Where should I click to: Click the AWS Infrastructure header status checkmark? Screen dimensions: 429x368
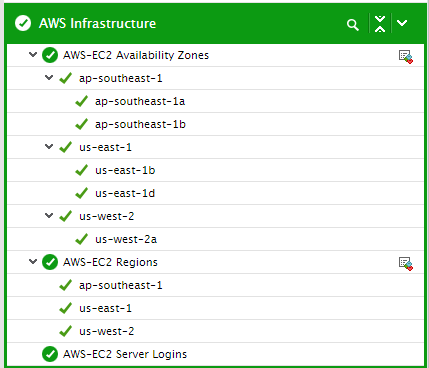23,23
